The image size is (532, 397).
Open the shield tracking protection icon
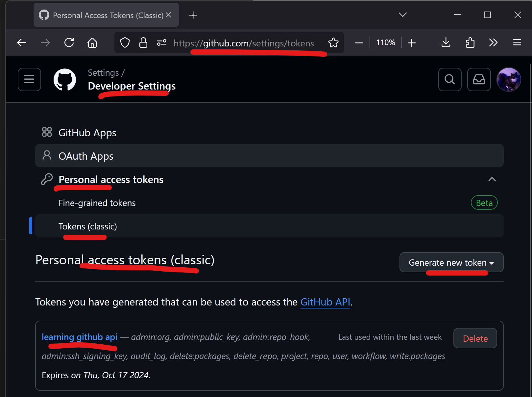(125, 42)
